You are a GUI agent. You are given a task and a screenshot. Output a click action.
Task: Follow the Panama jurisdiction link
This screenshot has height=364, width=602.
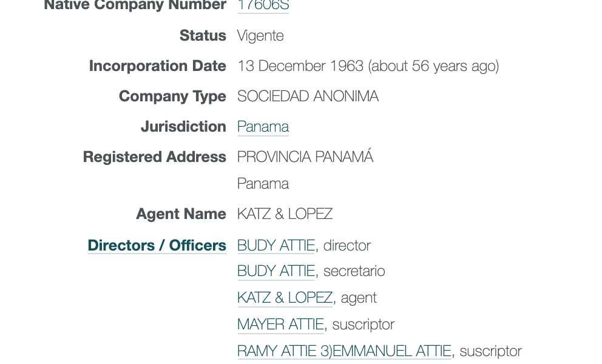pyautogui.click(x=263, y=127)
